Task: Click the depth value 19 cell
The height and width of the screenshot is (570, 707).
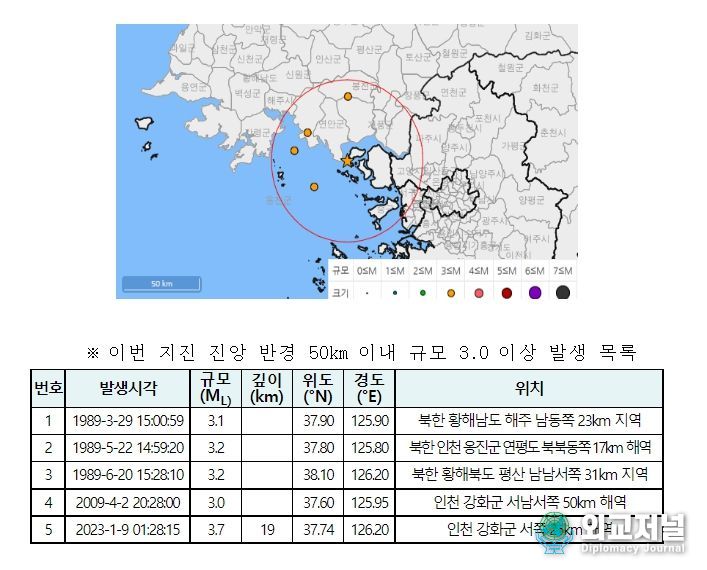Action: point(266,529)
